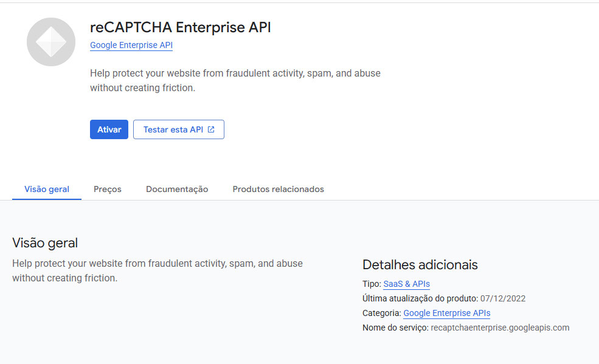Image resolution: width=599 pixels, height=364 pixels.
Task: Click the recaptchaenterprise.googleapis.com service name
Action: tap(500, 328)
